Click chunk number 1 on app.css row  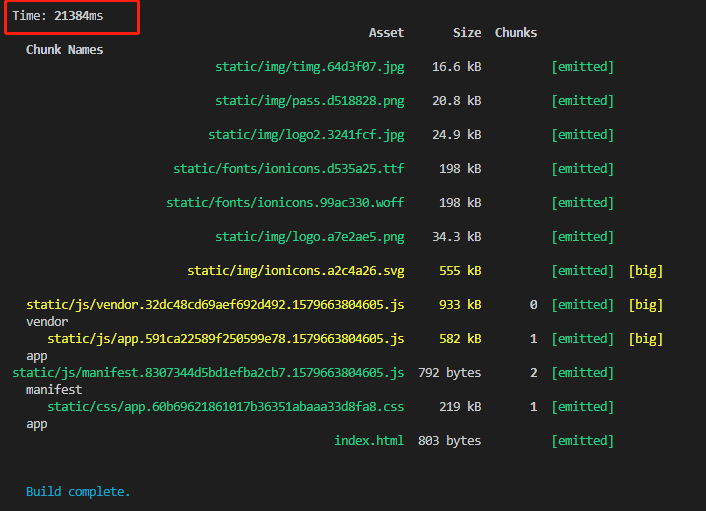(534, 407)
